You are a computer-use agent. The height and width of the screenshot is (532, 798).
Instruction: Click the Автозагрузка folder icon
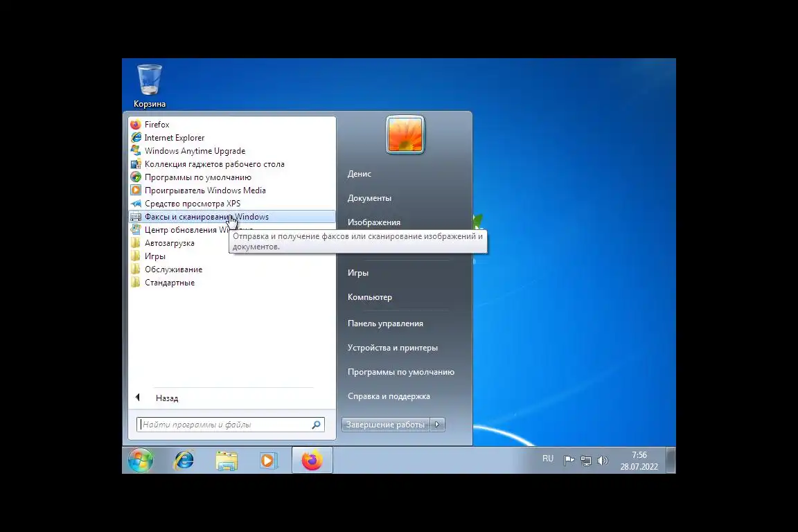(135, 243)
